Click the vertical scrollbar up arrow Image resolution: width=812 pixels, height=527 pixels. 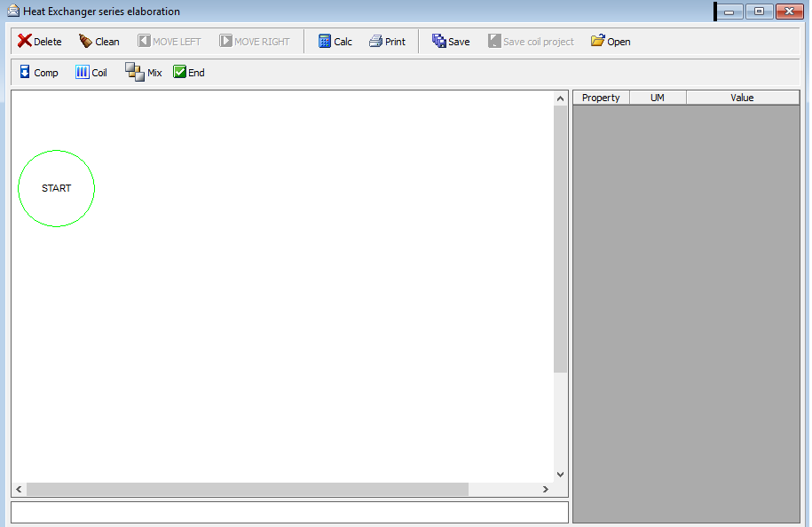pos(560,98)
